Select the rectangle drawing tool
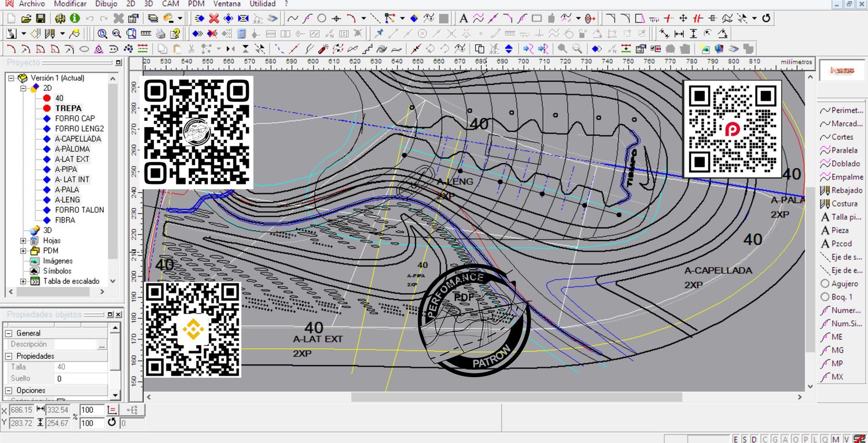The width and height of the screenshot is (868, 443). click(x=536, y=19)
